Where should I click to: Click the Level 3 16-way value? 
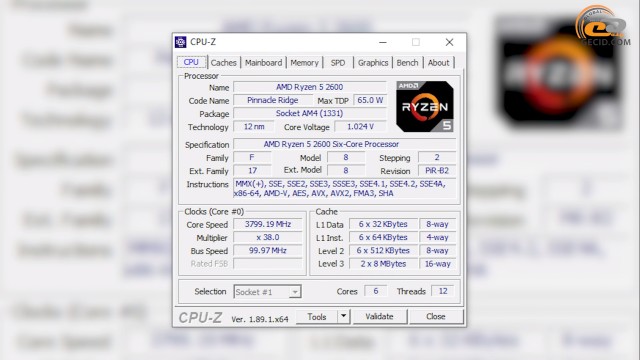click(438, 264)
